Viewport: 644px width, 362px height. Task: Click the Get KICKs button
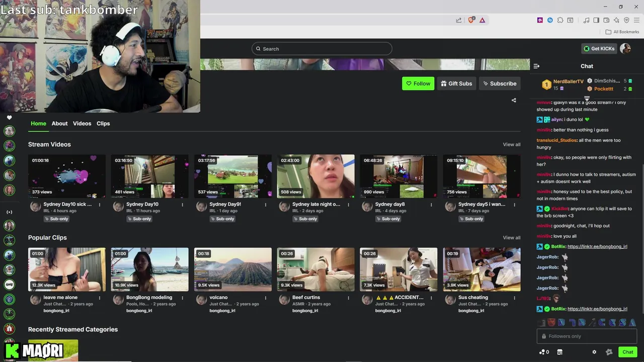click(599, 49)
